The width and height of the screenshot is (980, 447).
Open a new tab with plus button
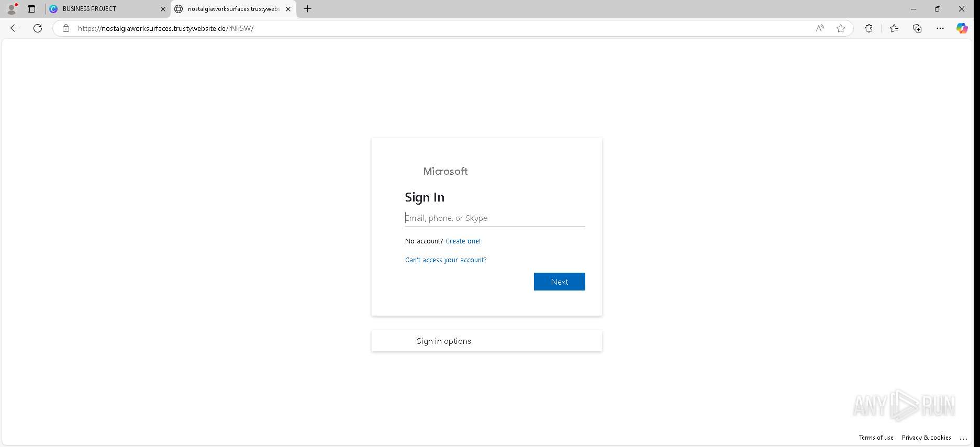point(308,9)
